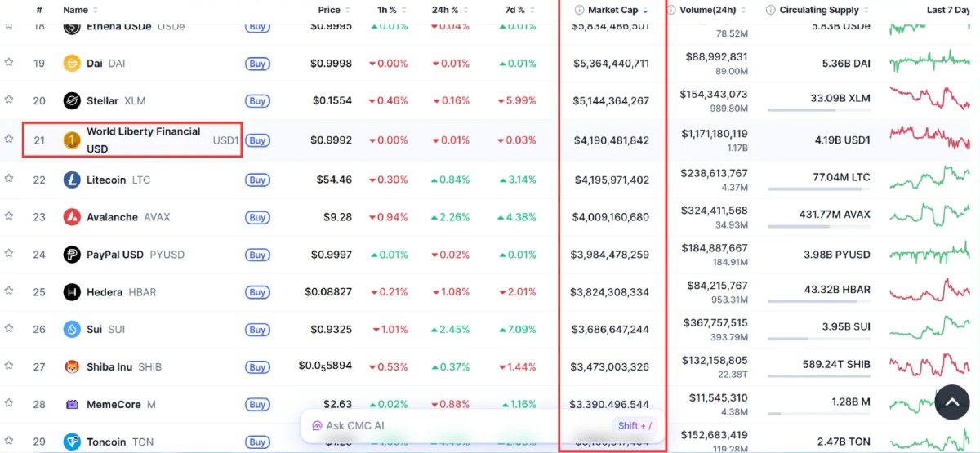The width and height of the screenshot is (980, 453).
Task: Click the Circulating Supply info icon
Action: point(770,10)
